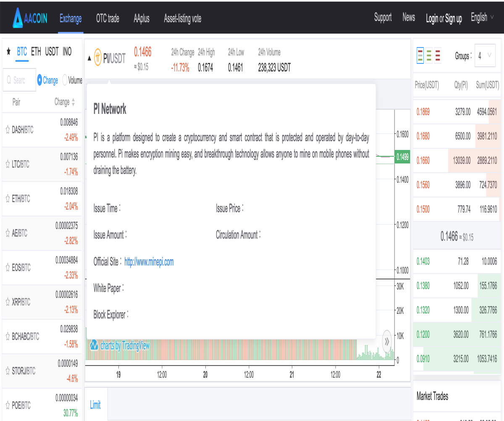The height and width of the screenshot is (421, 504).
Task: Open charts by TradingView link
Action: [x=125, y=345]
